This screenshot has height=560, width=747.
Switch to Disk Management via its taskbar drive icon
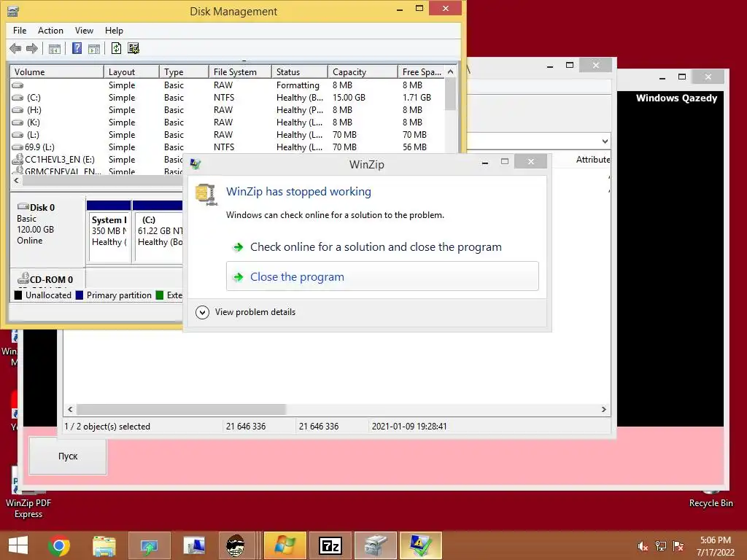pos(376,545)
